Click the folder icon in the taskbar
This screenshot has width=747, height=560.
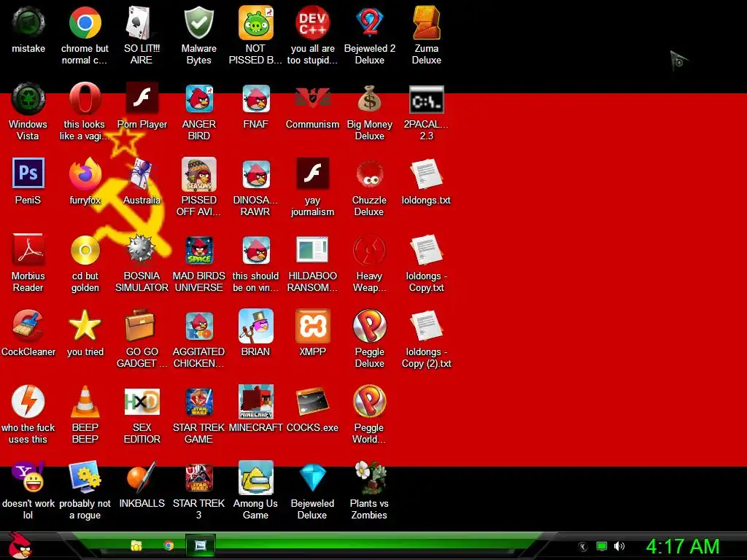136,545
